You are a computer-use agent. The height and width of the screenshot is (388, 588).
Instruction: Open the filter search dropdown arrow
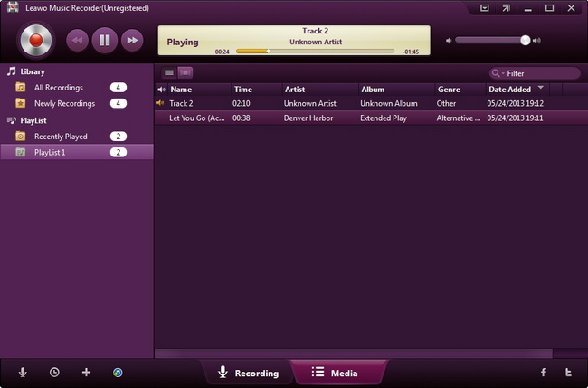click(503, 73)
